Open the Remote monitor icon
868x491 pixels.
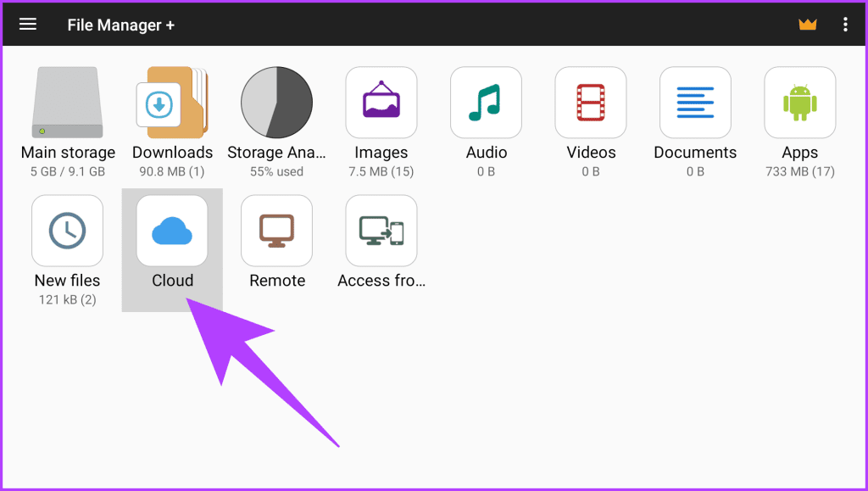[x=277, y=231]
